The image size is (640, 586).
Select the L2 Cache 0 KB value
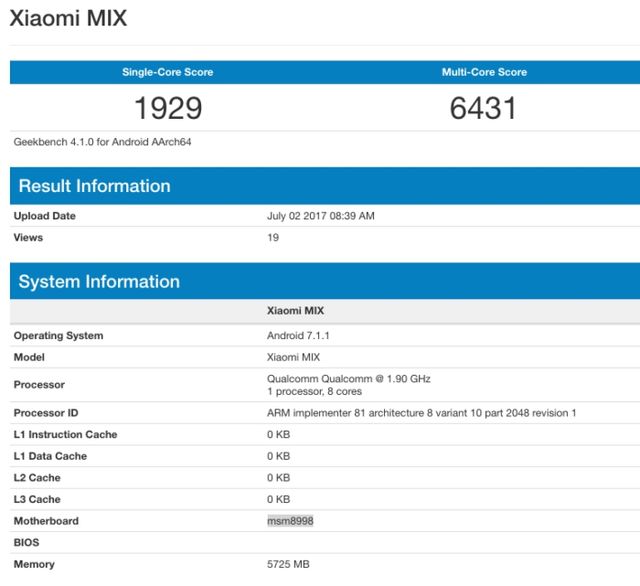pos(278,478)
